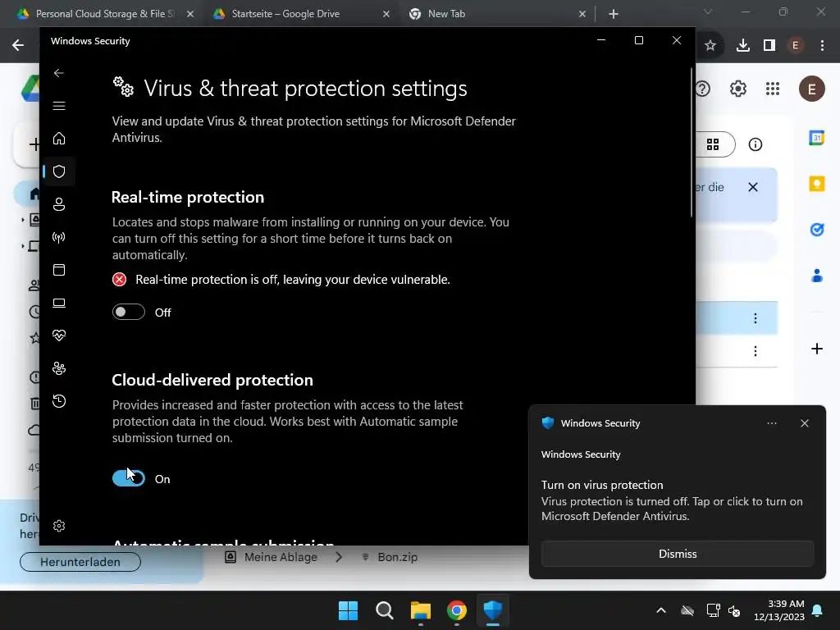This screenshot has height=630, width=840.
Task: Open Family options icon
Action: [x=59, y=368]
